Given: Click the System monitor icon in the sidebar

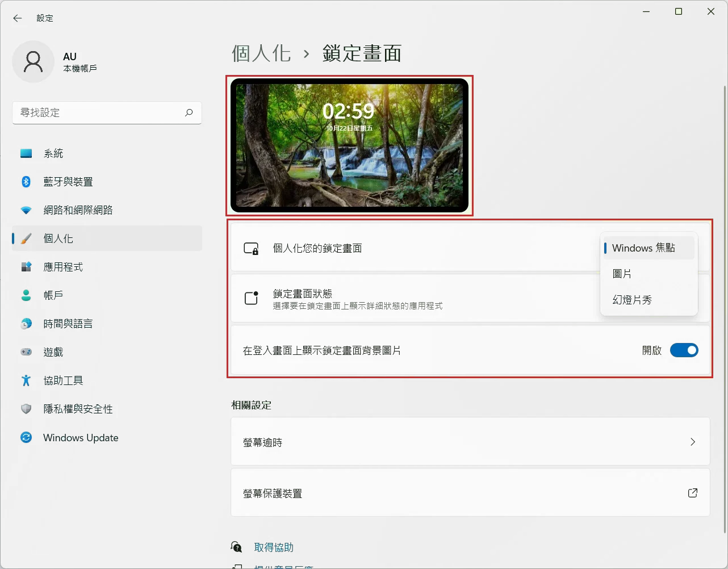Looking at the screenshot, I should pos(26,153).
